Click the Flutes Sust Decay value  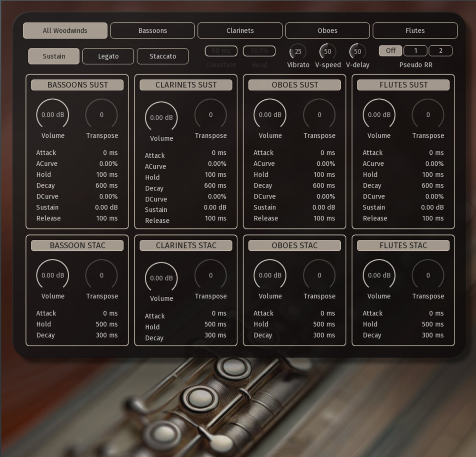point(433,186)
